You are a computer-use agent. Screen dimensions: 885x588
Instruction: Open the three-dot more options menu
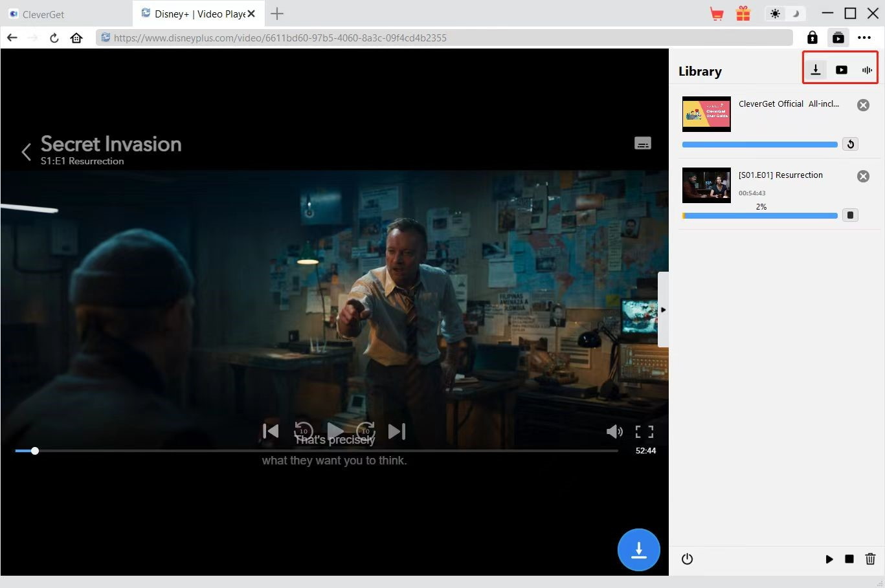tap(864, 38)
